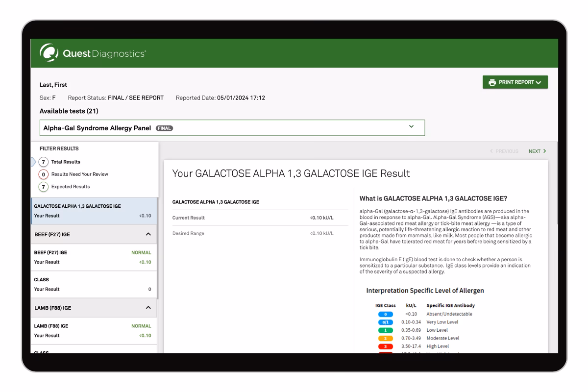This screenshot has height=392, width=588.
Task: Open the Alpha-Gal Syndrome Allergy Panel dropdown
Action: (x=232, y=128)
